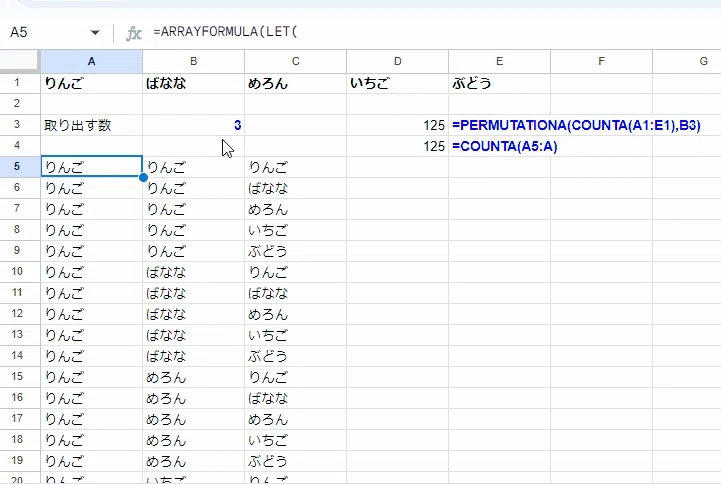Open the Name box dropdown arrow
Image resolution: width=721 pixels, height=484 pixels.
(95, 33)
